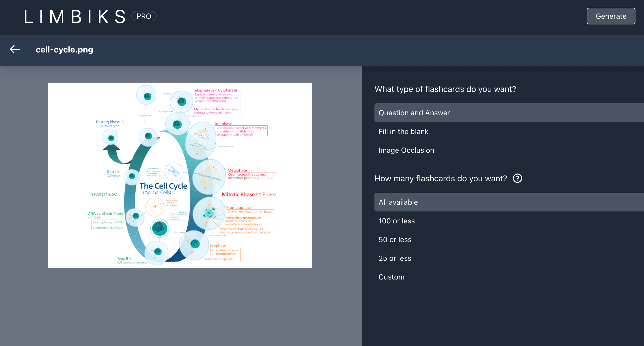This screenshot has width=644, height=346.
Task: Click the Metaphase label in the diagram
Action: pos(237,170)
